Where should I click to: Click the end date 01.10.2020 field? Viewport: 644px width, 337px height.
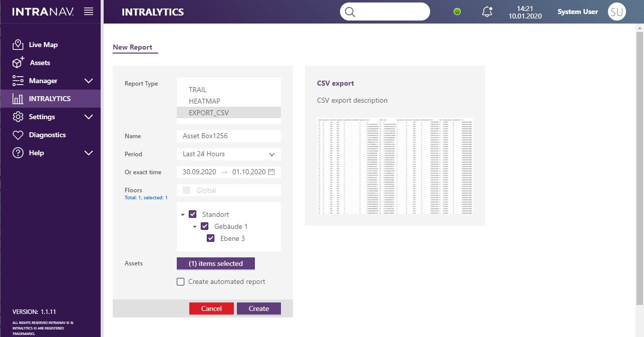pyautogui.click(x=249, y=172)
